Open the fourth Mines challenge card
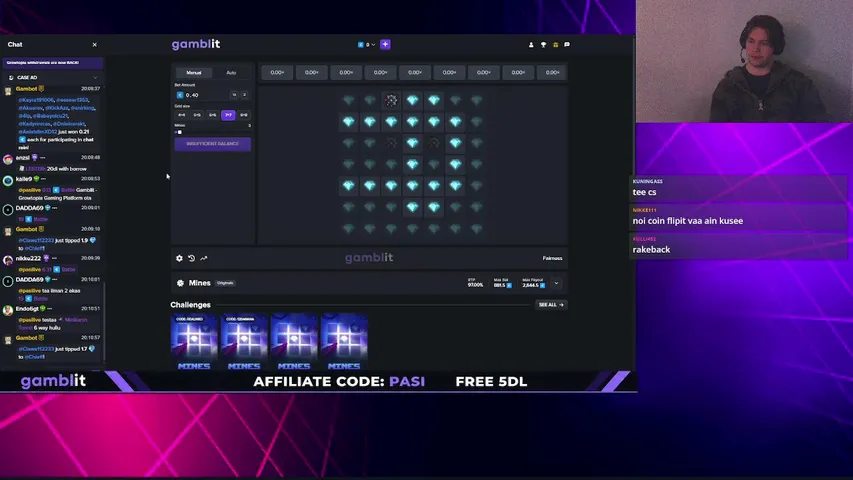The width and height of the screenshot is (853, 480). [344, 342]
